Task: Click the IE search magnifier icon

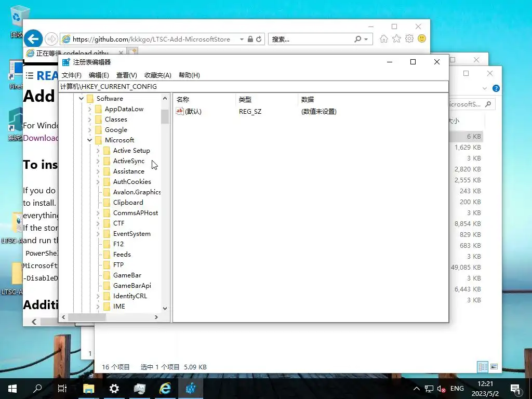Action: point(357,39)
